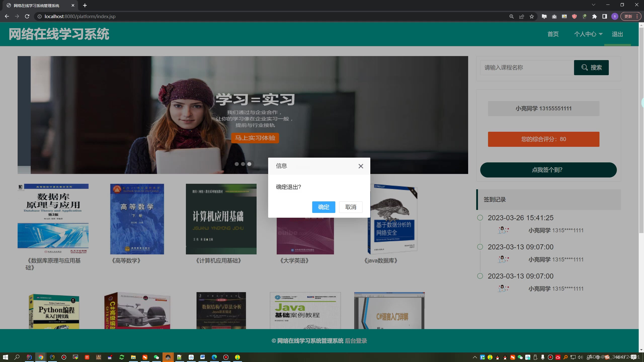Screen dimensions: 644x362
Task: Close the 信息 dialog with X icon
Action: (x=361, y=166)
